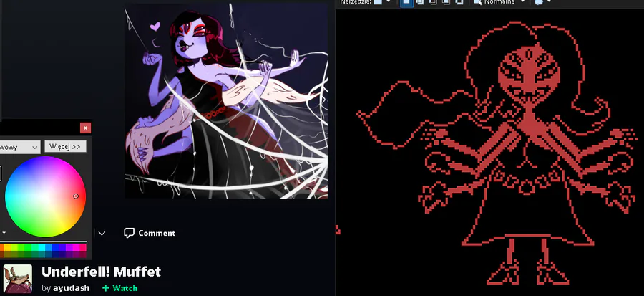Expand the chevron left of Comment
Image resolution: width=644 pixels, height=296 pixels.
[102, 234]
